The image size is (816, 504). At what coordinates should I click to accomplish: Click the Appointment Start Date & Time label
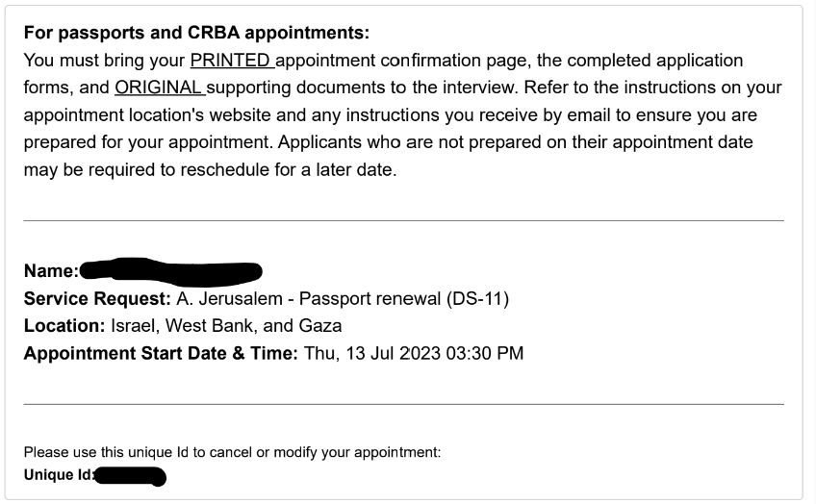pyautogui.click(x=161, y=353)
